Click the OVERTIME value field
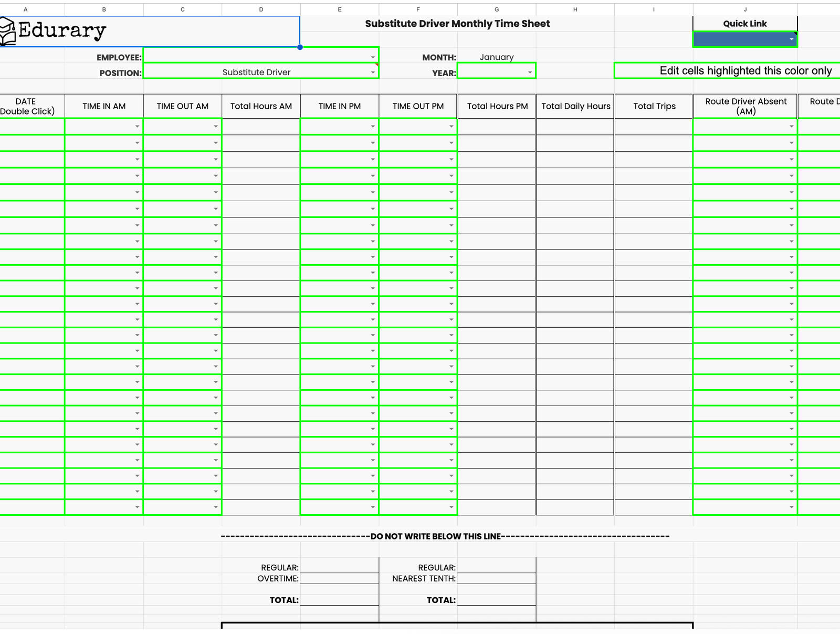The image size is (840, 634). tap(339, 578)
